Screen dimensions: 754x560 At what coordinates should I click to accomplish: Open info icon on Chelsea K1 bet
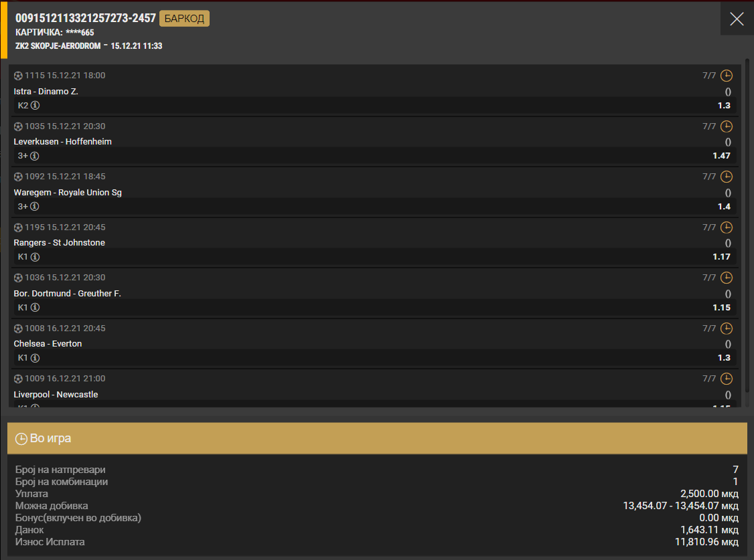point(35,358)
